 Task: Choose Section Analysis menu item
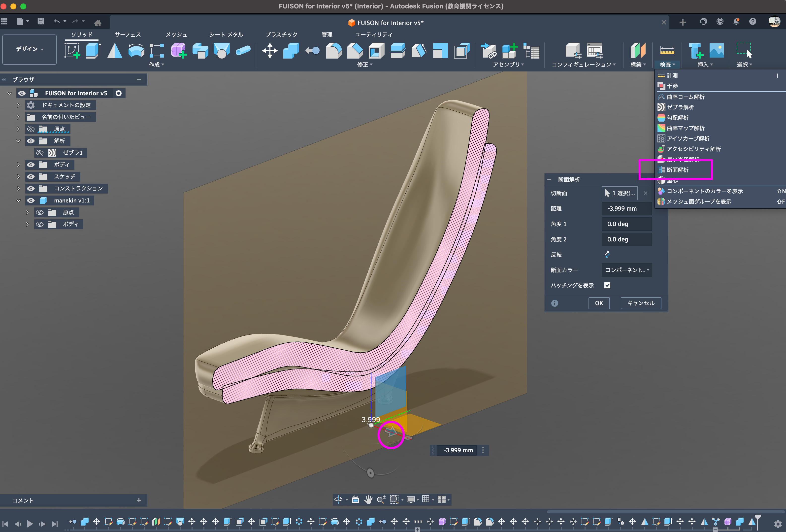coord(677,170)
